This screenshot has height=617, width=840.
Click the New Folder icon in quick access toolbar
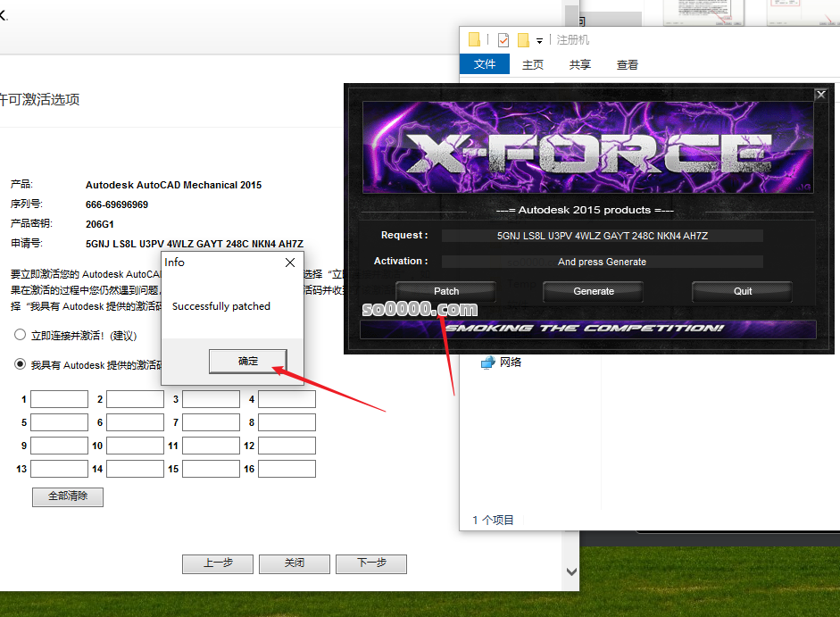point(523,39)
